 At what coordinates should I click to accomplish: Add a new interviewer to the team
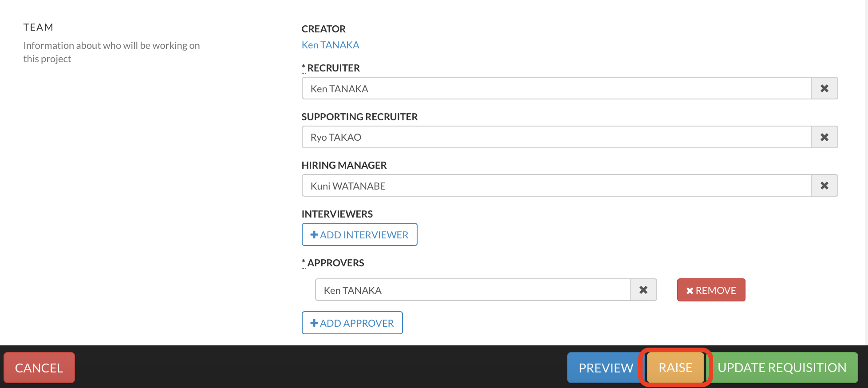(x=359, y=234)
